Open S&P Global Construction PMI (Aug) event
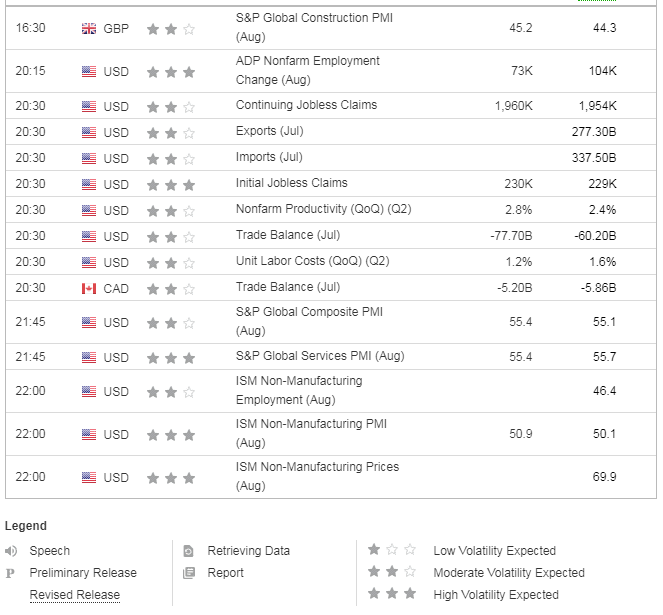This screenshot has height=615, width=663. (314, 27)
